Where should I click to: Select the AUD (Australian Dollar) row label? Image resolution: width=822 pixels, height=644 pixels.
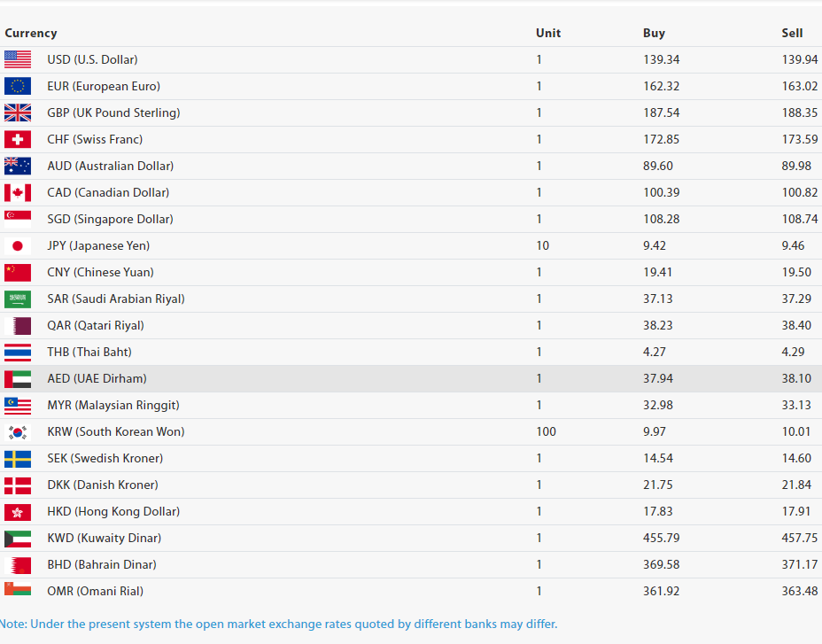coord(110,166)
